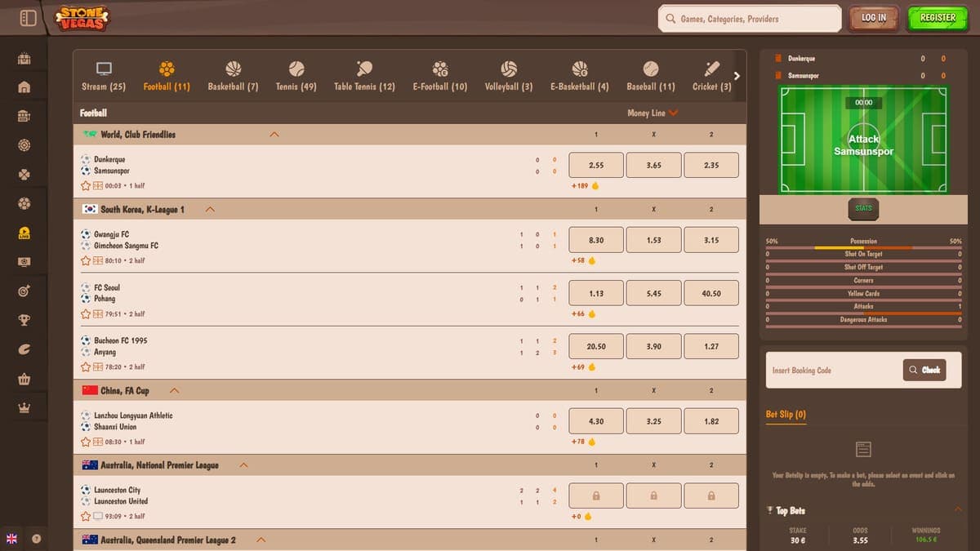
Task: Switch to Tennis (49) tab
Action: (x=296, y=76)
